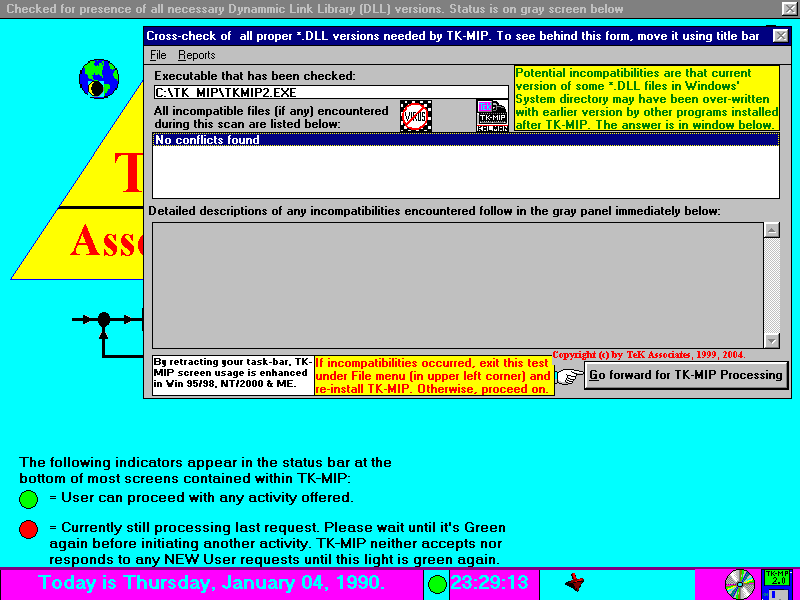
Task: Close the main TK-MIP background window
Action: (789, 9)
